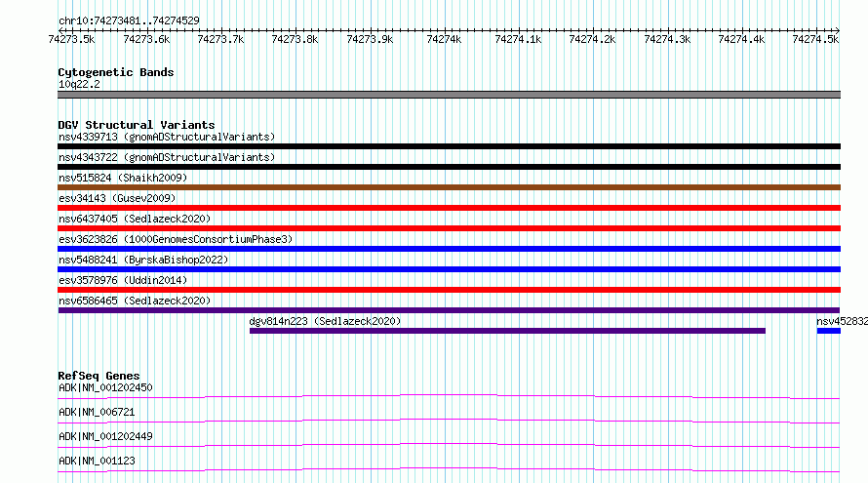Screen dimensions: 868x483
Task: Open the DGV Structural Variants track title
Action: point(137,125)
